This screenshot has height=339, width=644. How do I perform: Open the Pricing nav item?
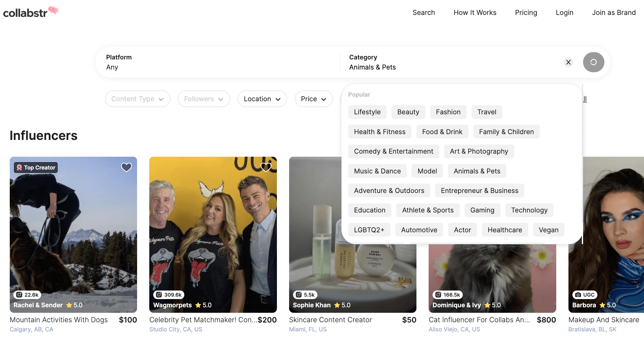pyautogui.click(x=526, y=12)
